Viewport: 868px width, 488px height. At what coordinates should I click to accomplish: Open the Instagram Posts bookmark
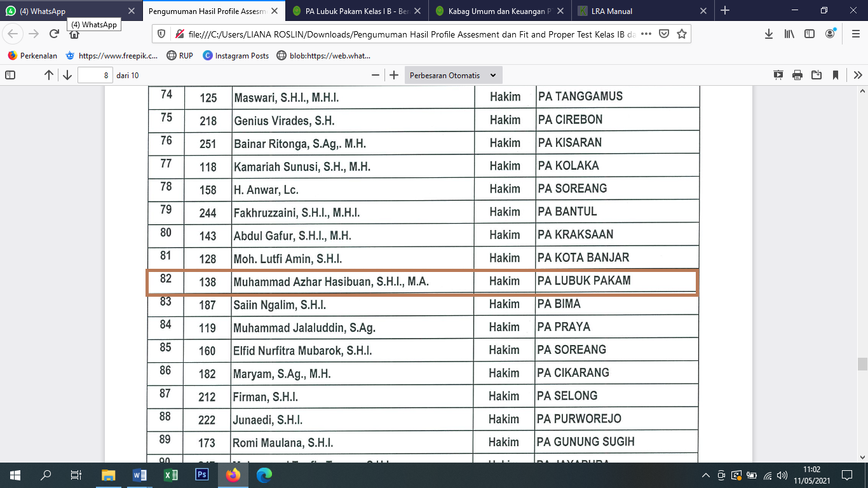[236, 56]
